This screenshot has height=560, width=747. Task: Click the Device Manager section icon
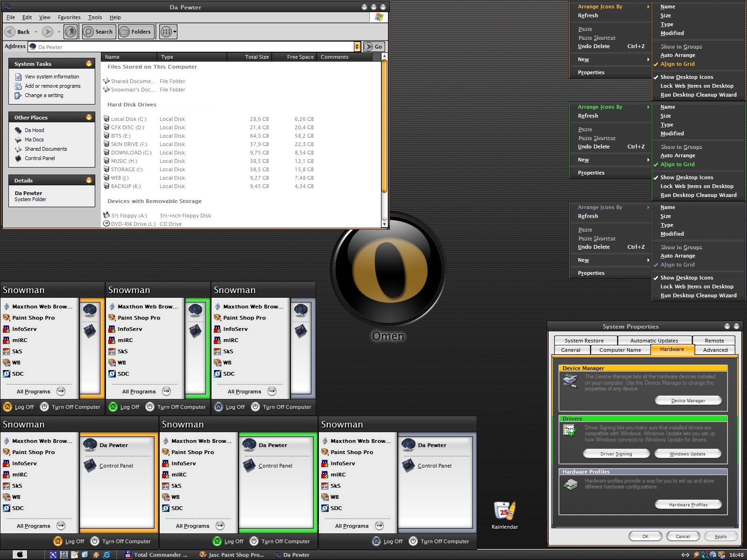coord(570,381)
